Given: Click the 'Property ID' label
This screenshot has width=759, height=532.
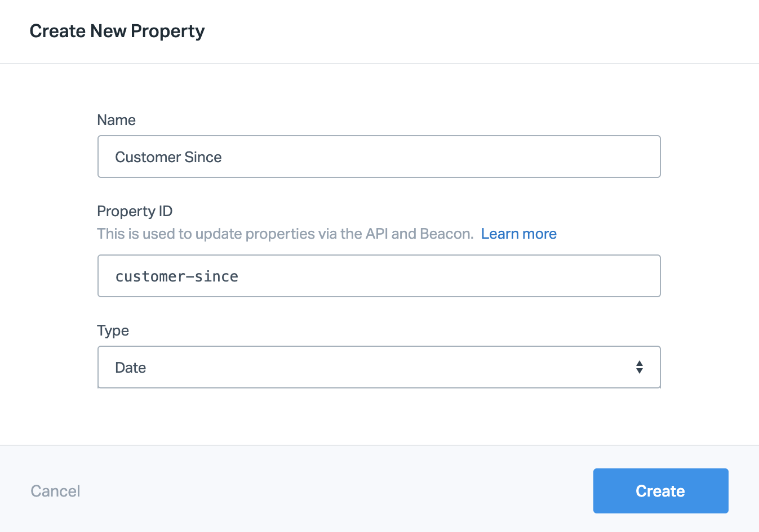Looking at the screenshot, I should (x=135, y=211).
